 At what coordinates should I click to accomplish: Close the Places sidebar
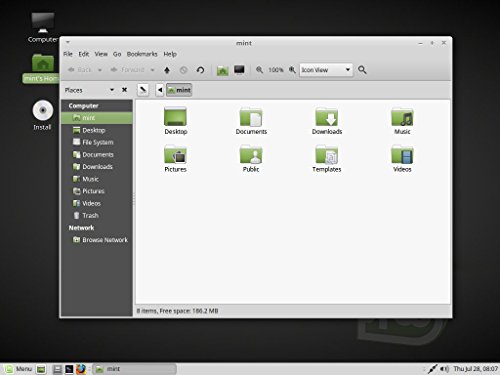(x=124, y=90)
